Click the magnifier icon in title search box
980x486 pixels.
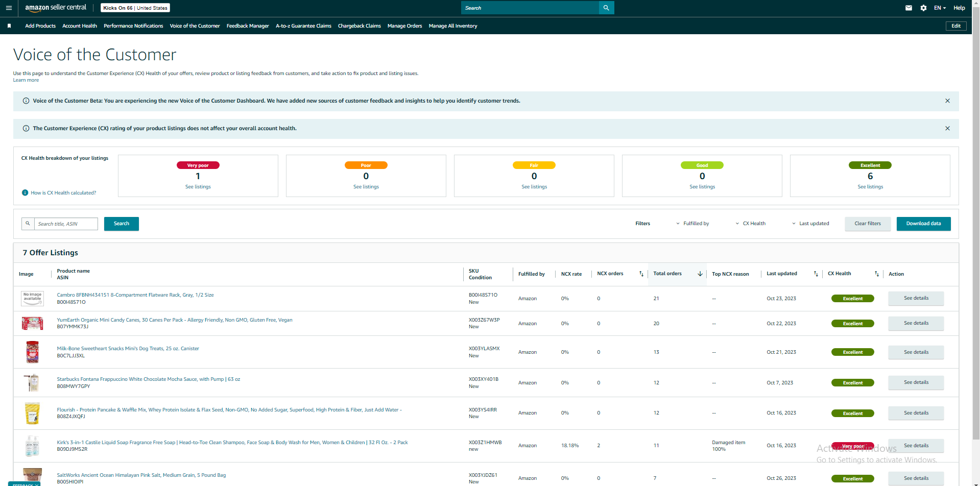(x=28, y=224)
